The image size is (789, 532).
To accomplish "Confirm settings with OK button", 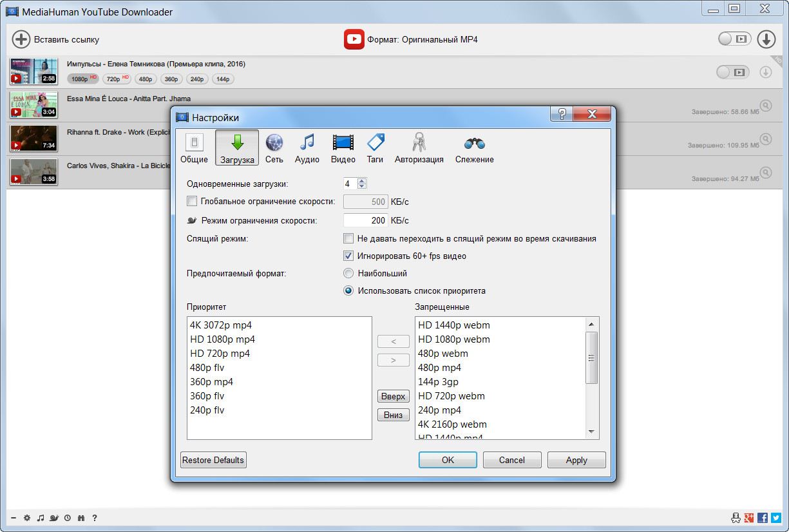I will (x=448, y=460).
